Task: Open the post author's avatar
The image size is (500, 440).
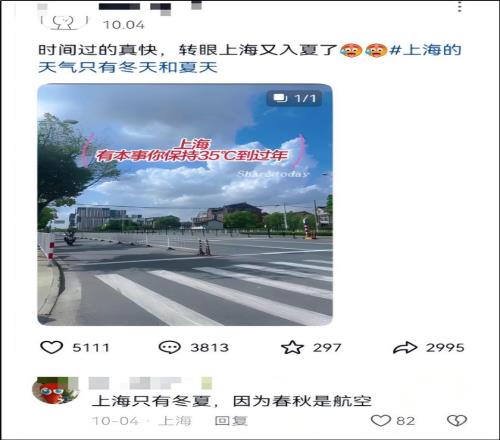Action: pyautogui.click(x=64, y=21)
